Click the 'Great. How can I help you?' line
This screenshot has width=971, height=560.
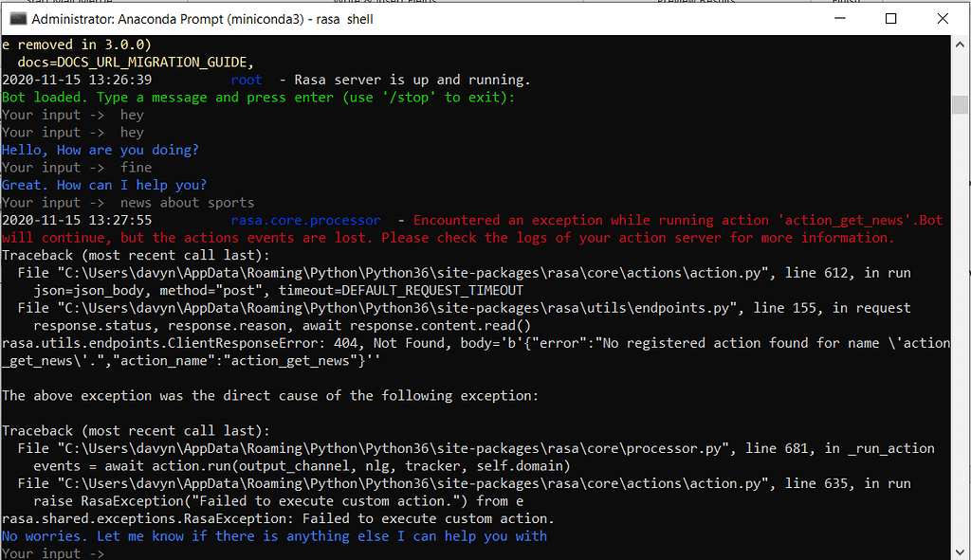click(104, 185)
